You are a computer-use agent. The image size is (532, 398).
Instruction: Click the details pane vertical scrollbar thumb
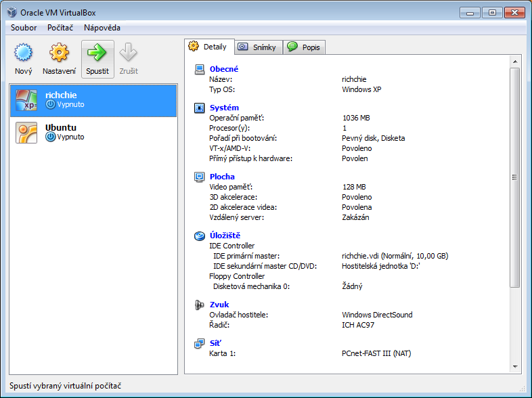[x=515, y=177]
